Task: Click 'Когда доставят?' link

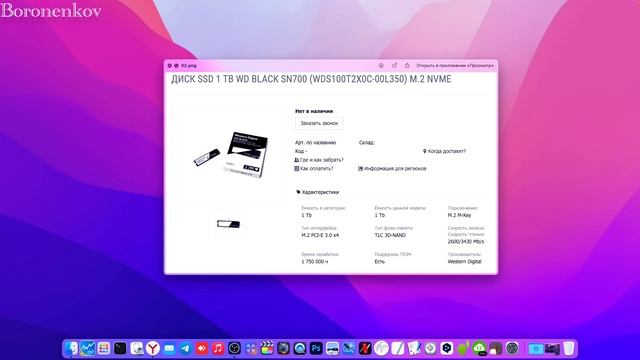Action: [444, 151]
